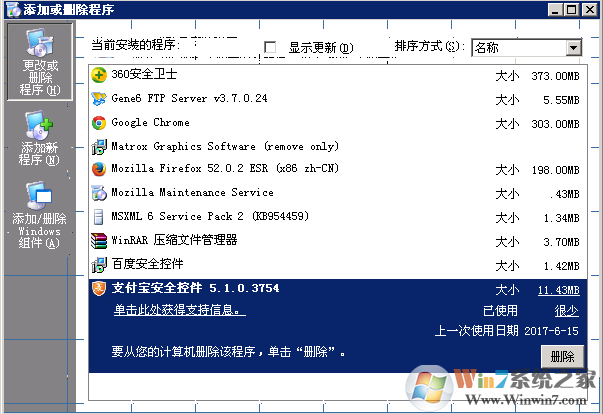Image resolution: width=603 pixels, height=414 pixels.
Task: Select WinRAR 压缩文件管理器 entry
Action: coord(174,240)
